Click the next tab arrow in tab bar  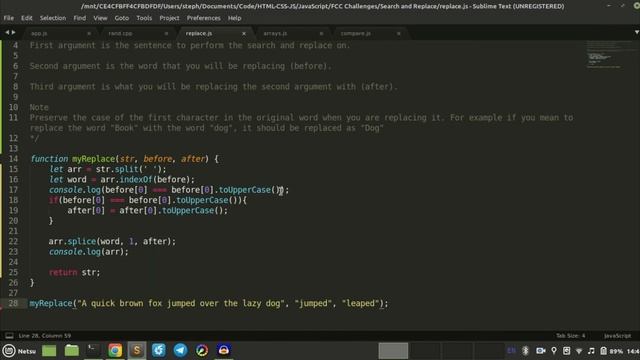pyautogui.click(x=13, y=32)
